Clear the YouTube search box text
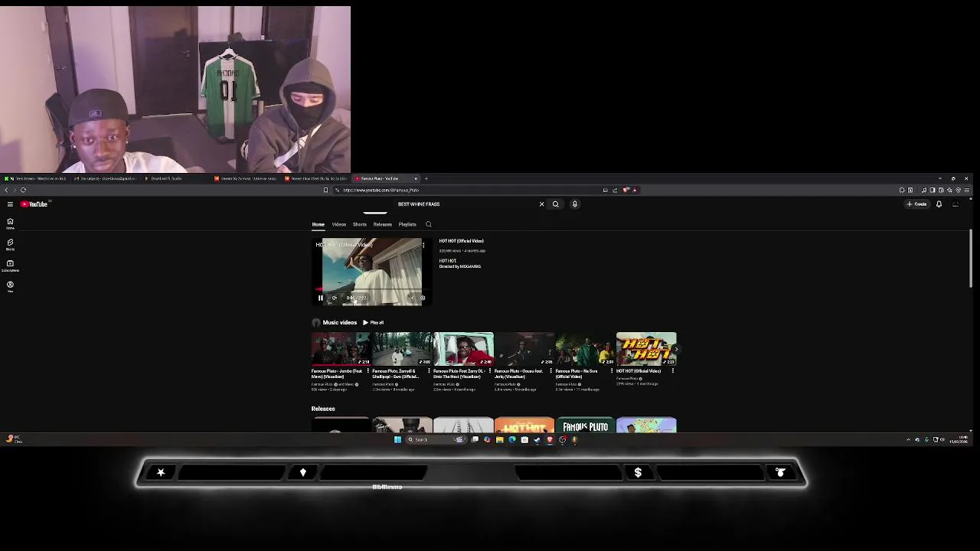The width and height of the screenshot is (980, 551). click(541, 204)
